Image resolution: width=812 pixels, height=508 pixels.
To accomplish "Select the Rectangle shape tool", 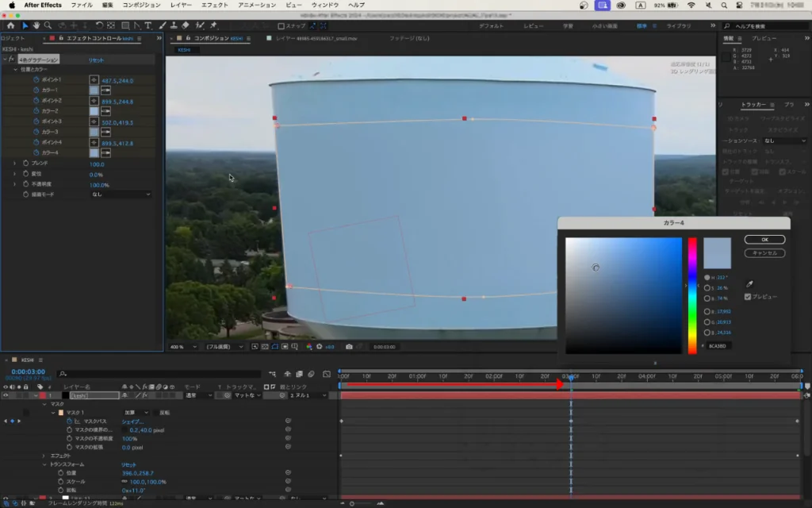I will click(125, 25).
